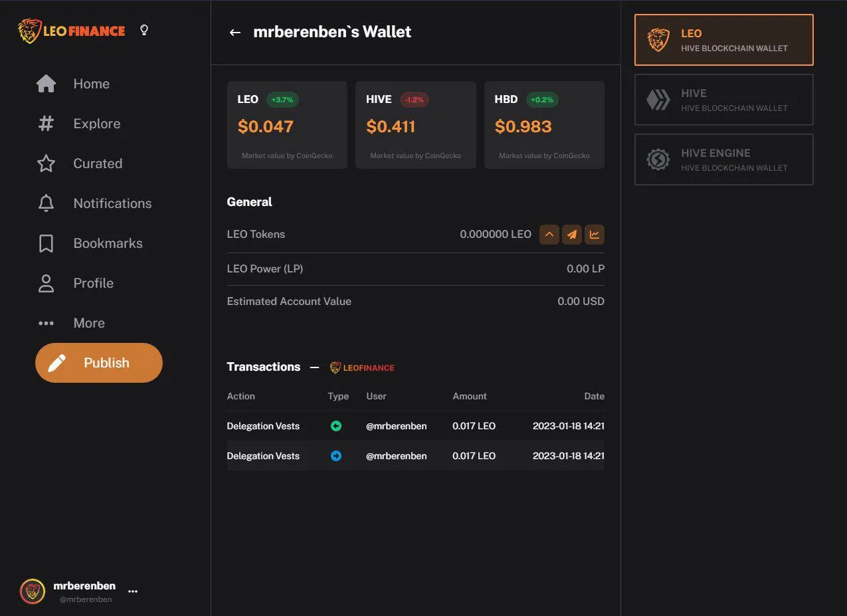The image size is (847, 616).
Task: Click the green incoming arrow icon in first transaction
Action: coord(336,426)
